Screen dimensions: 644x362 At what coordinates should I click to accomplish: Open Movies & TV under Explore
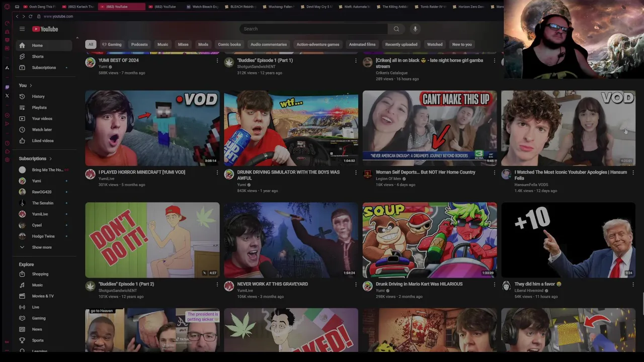[44, 296]
